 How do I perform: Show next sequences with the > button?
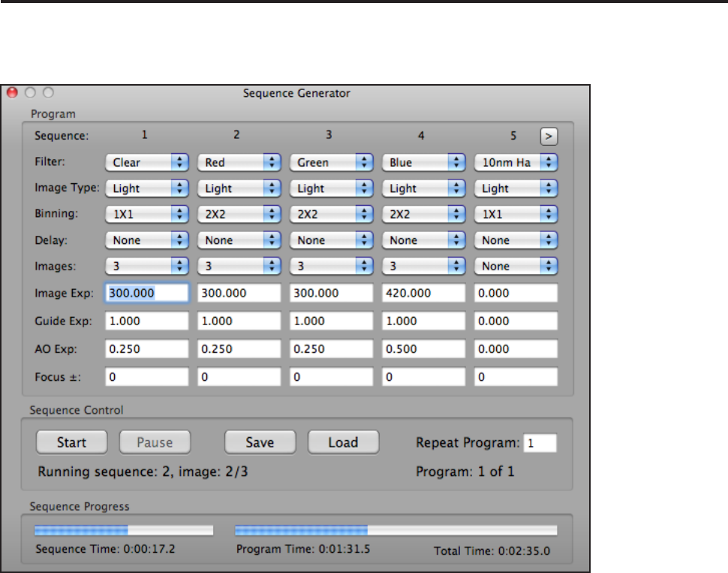[549, 137]
